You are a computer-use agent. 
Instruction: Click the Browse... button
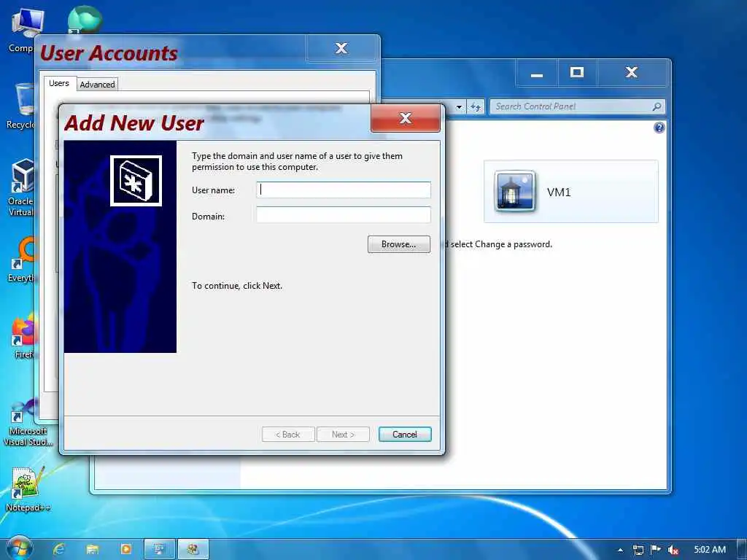399,244
